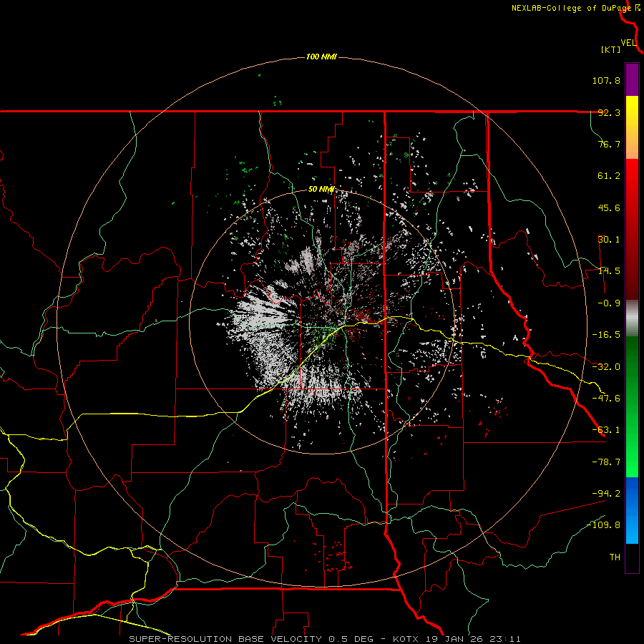Click the NEXLAB-College of DuPage header text
Viewport: 644px width, 644px height.
[x=571, y=8]
